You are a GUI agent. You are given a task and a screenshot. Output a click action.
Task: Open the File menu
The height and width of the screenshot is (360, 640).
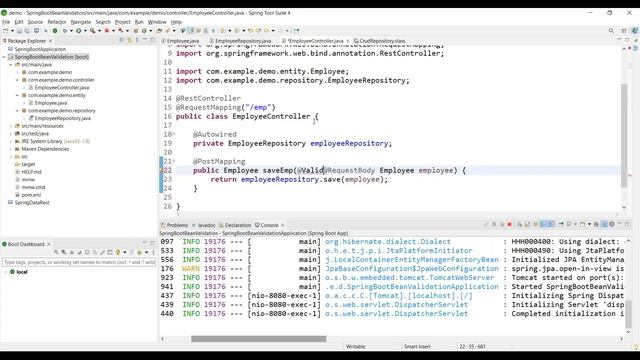[x=6, y=22]
